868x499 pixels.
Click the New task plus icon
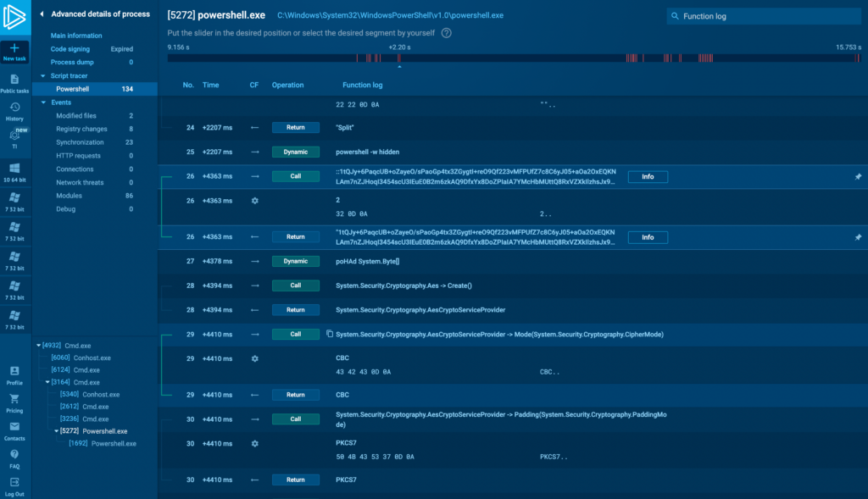click(x=14, y=48)
